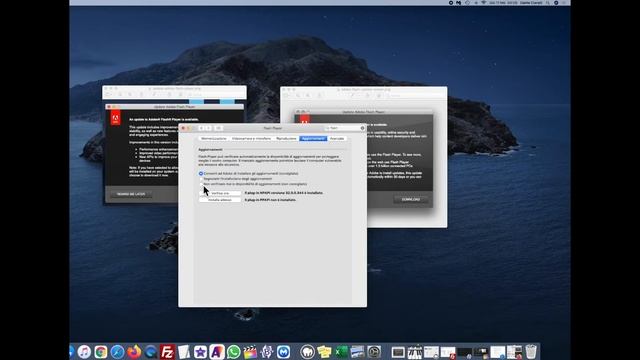The width and height of the screenshot is (640, 360).
Task: Open the white paper text editor dock icon
Action: click(x=184, y=352)
